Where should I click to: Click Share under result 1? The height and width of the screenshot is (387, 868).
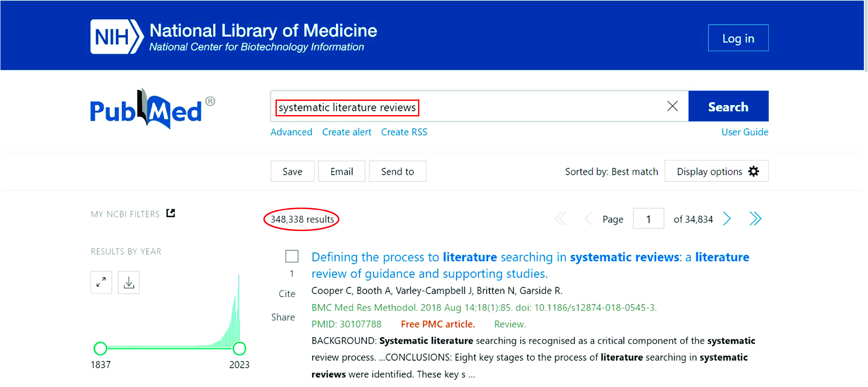[x=283, y=318]
